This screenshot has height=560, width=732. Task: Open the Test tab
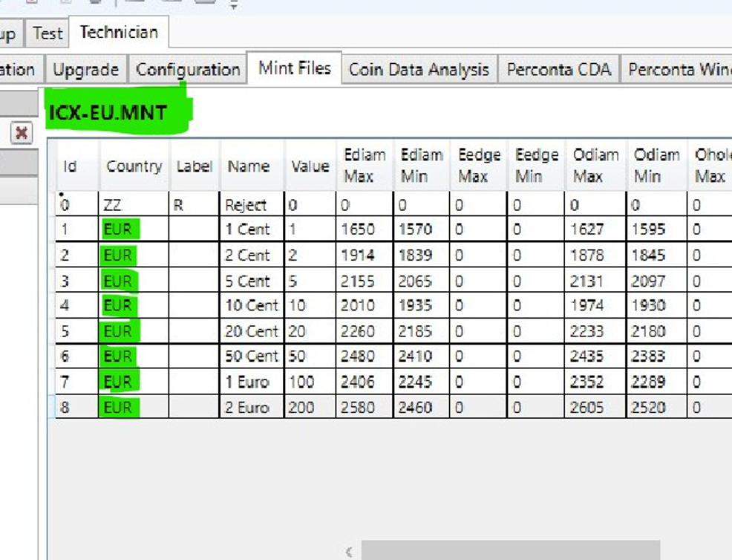point(48,33)
